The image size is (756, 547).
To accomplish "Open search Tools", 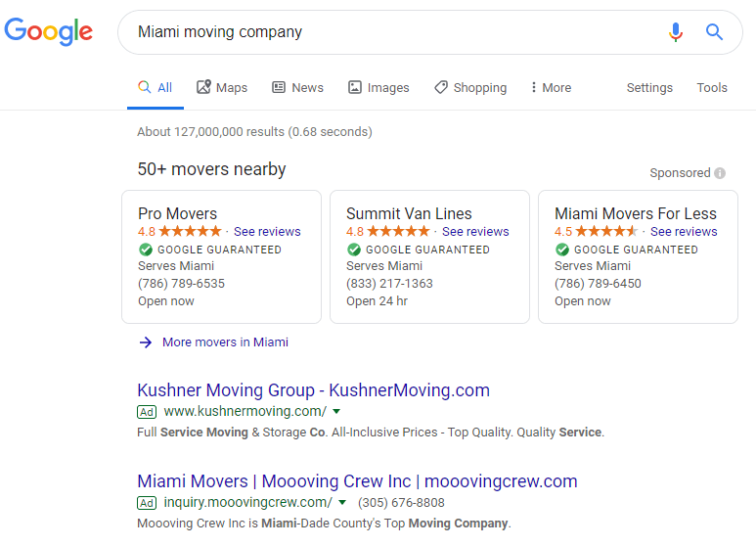I will click(x=712, y=88).
